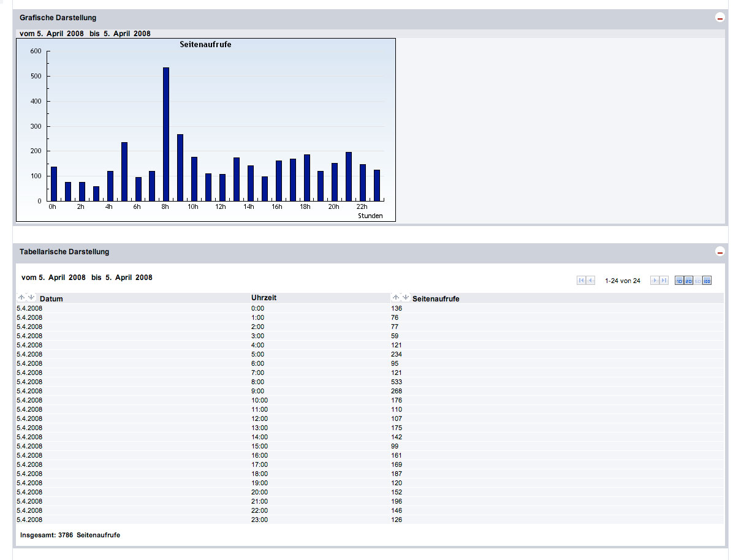Sort Datum column descending
The height and width of the screenshot is (560, 733).
31,298
